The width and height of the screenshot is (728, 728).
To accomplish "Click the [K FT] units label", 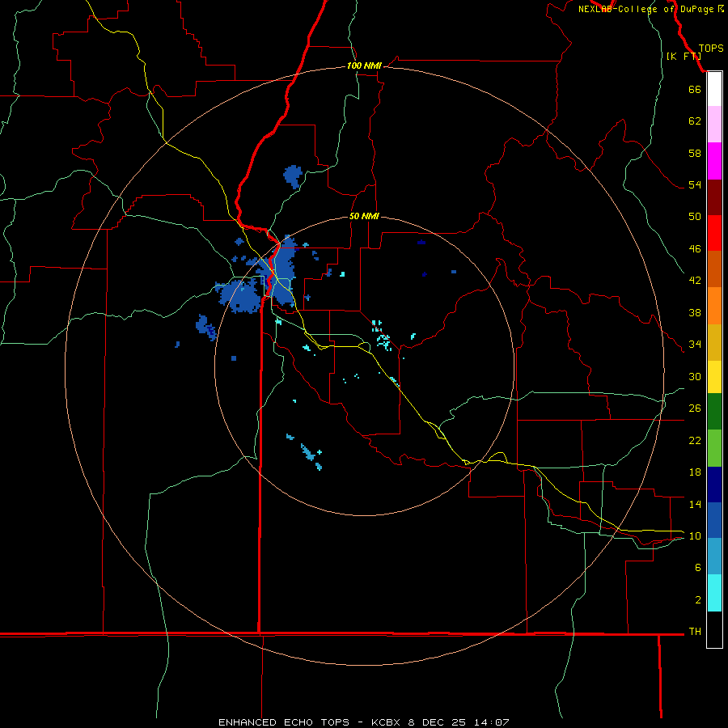I will tap(684, 56).
